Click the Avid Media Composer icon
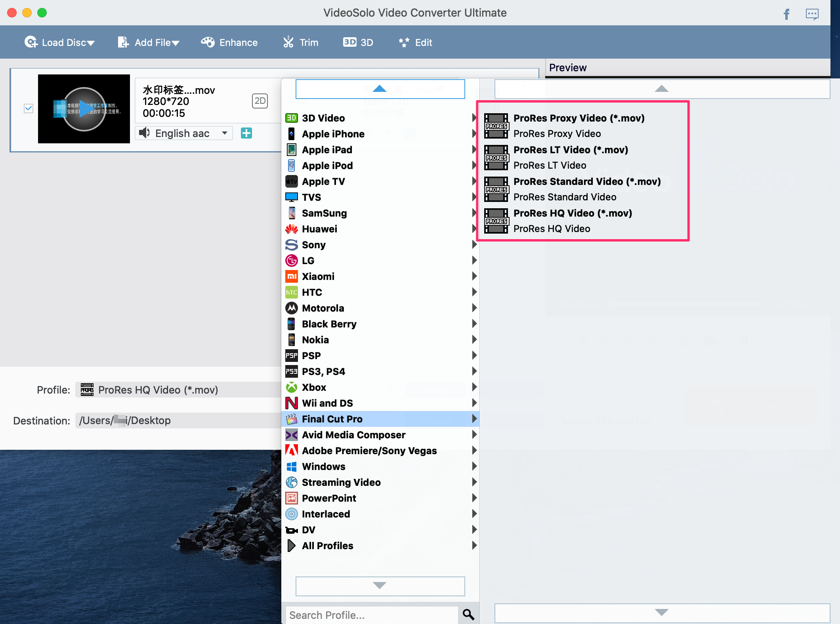The height and width of the screenshot is (624, 840). 292,435
